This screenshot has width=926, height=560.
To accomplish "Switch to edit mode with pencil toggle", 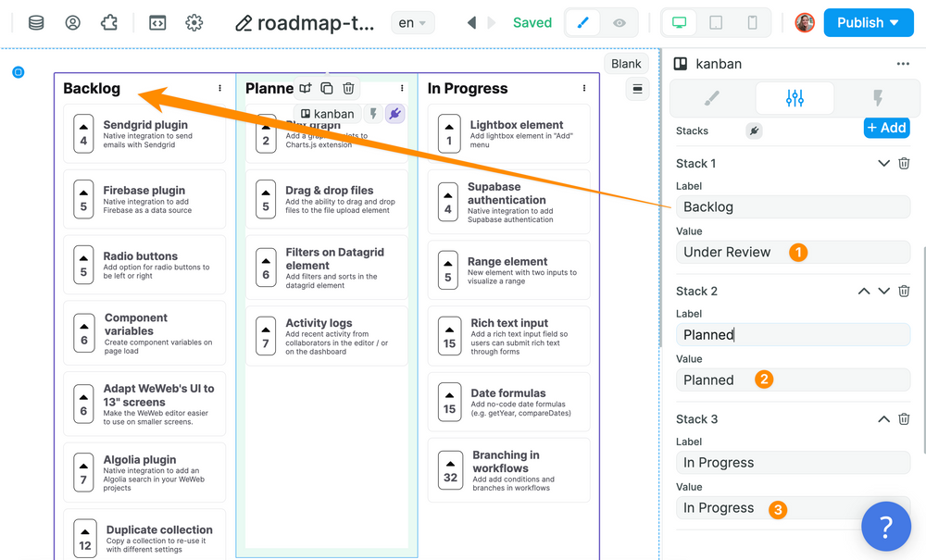I will point(582,23).
